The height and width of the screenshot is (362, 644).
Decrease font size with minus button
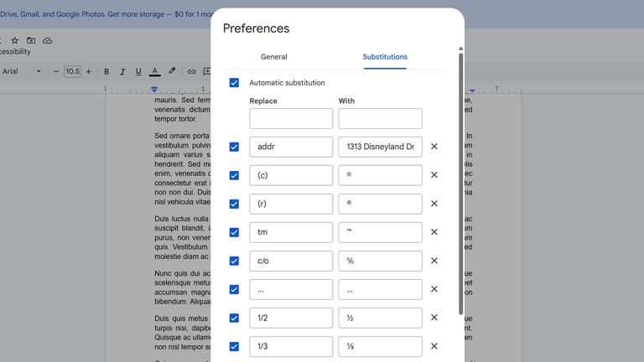pos(56,71)
